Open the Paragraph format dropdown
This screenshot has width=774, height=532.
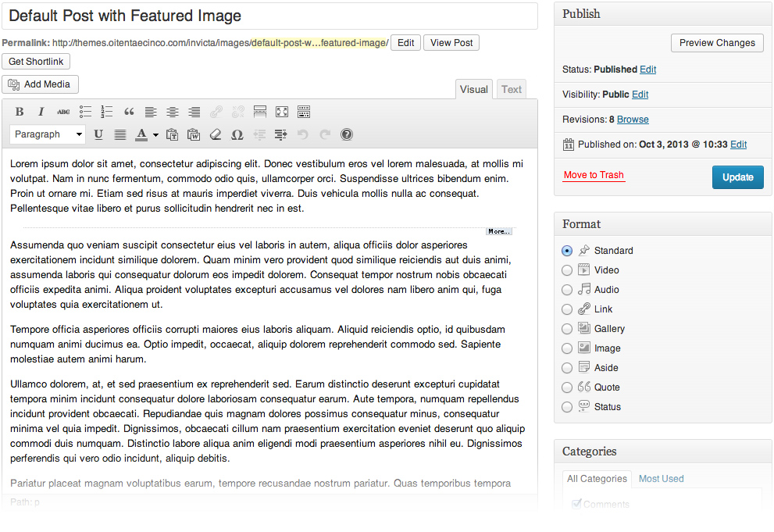click(48, 134)
